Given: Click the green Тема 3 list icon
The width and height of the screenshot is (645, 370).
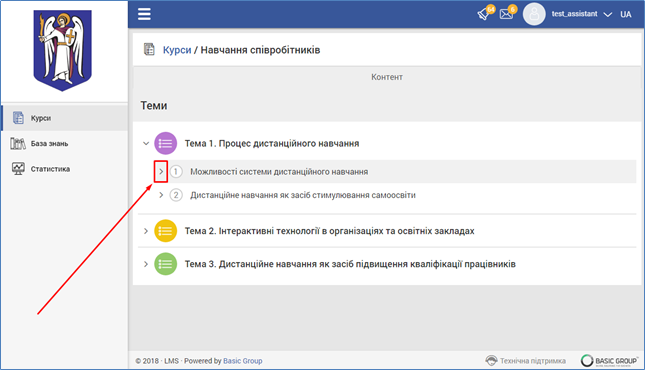Looking at the screenshot, I should coord(165,264).
